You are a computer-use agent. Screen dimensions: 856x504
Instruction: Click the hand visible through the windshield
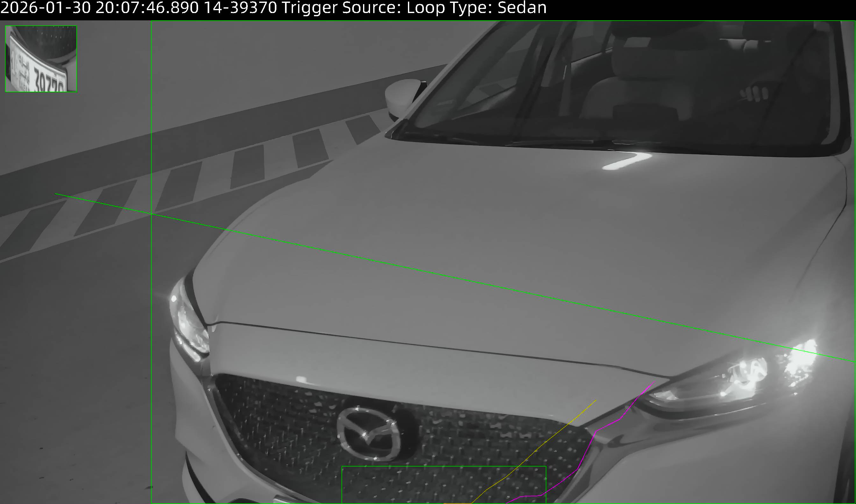click(755, 94)
